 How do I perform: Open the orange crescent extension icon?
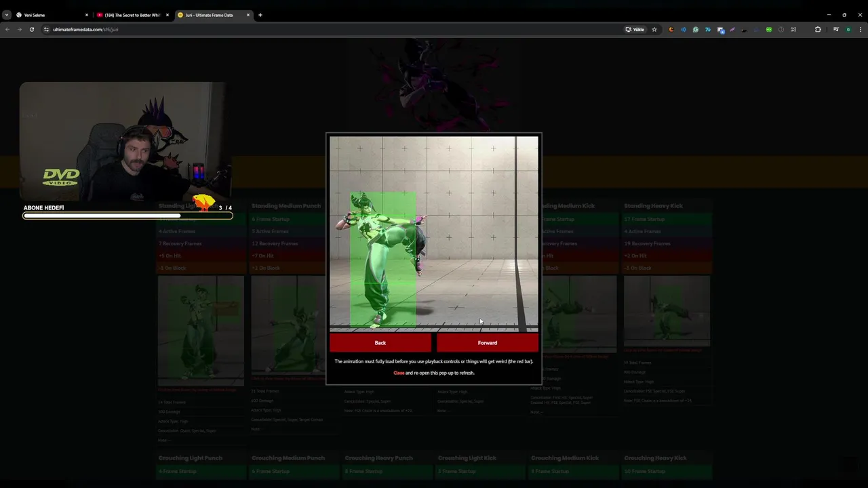671,29
